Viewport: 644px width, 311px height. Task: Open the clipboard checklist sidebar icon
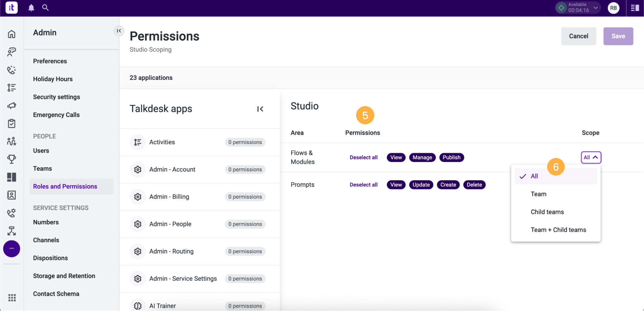12,123
